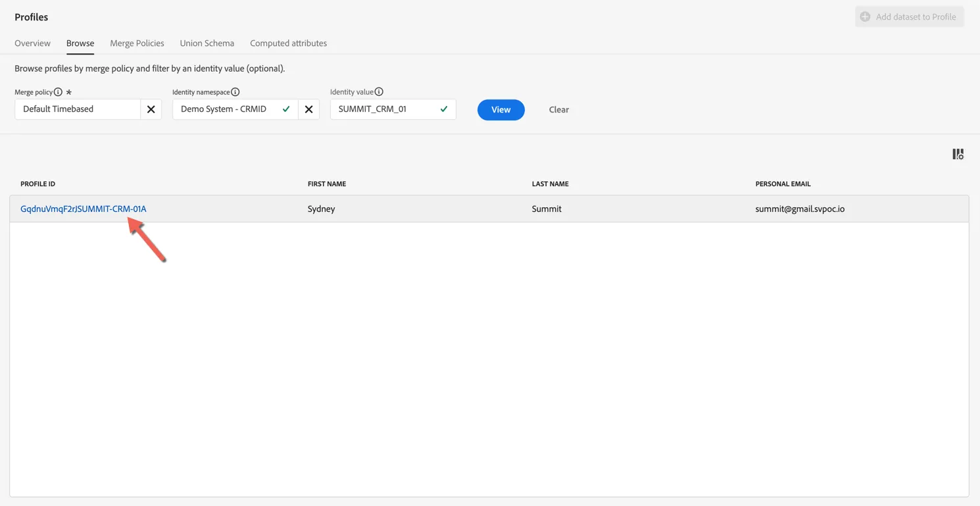Open the column settings icon
Viewport: 980px width, 506px height.
[x=958, y=154]
